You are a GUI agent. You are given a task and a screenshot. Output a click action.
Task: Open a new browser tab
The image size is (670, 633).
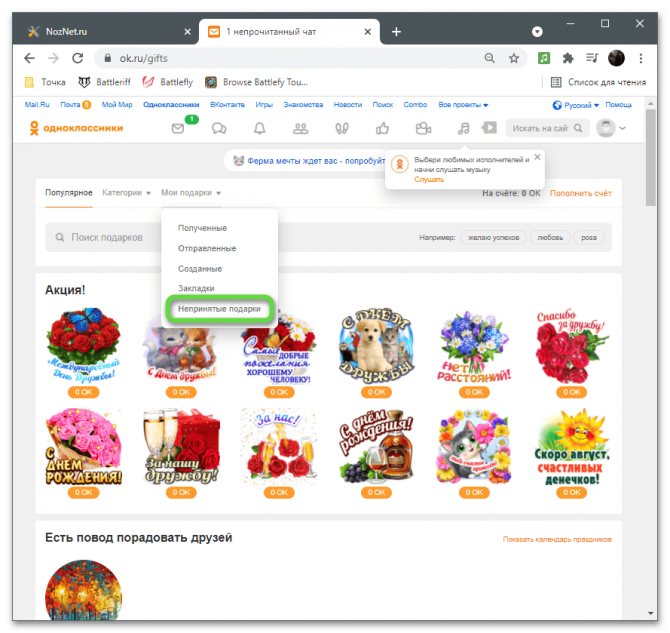click(396, 32)
